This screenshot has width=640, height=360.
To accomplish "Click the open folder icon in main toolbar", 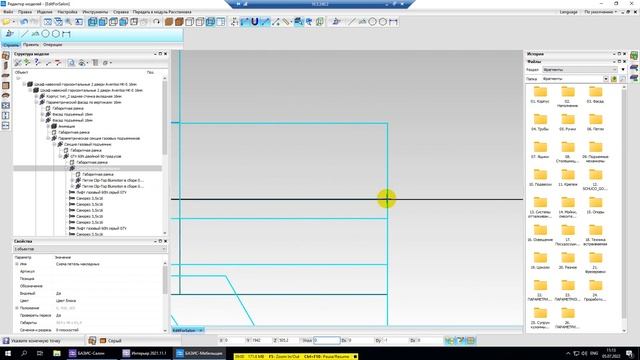I will [x=6, y=22].
